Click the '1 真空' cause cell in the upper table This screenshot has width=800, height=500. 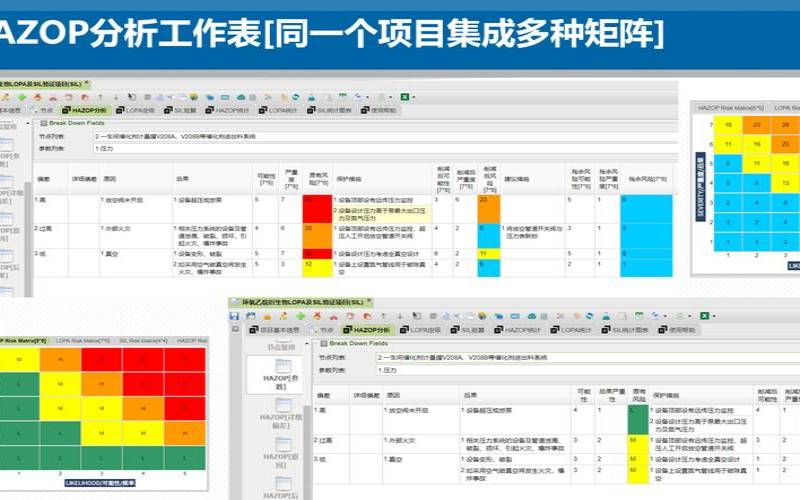pos(136,263)
